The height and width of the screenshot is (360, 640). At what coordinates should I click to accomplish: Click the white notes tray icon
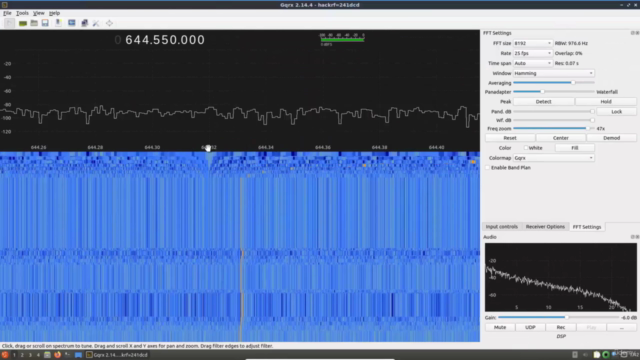click(x=597, y=355)
